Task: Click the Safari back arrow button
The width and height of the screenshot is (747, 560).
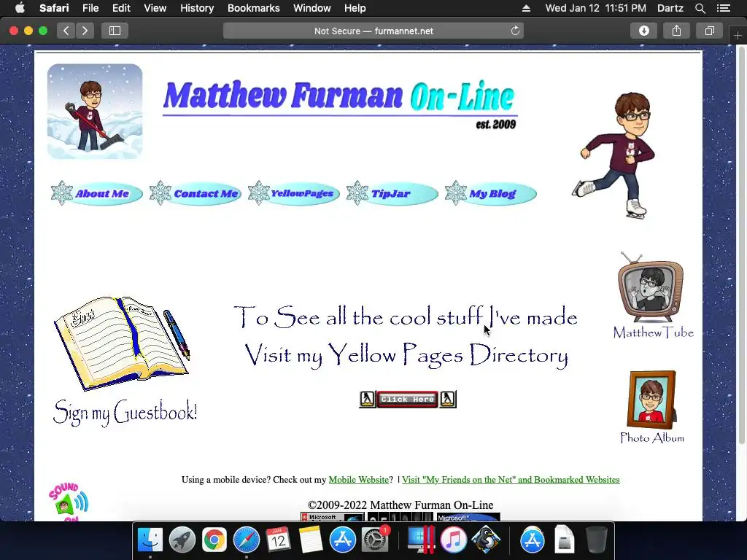Action: (66, 31)
